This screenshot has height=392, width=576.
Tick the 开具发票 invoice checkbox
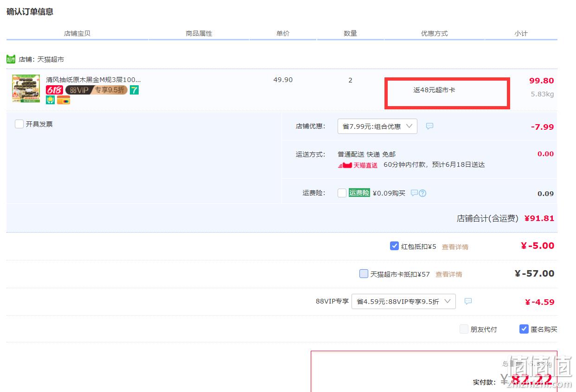coord(19,124)
